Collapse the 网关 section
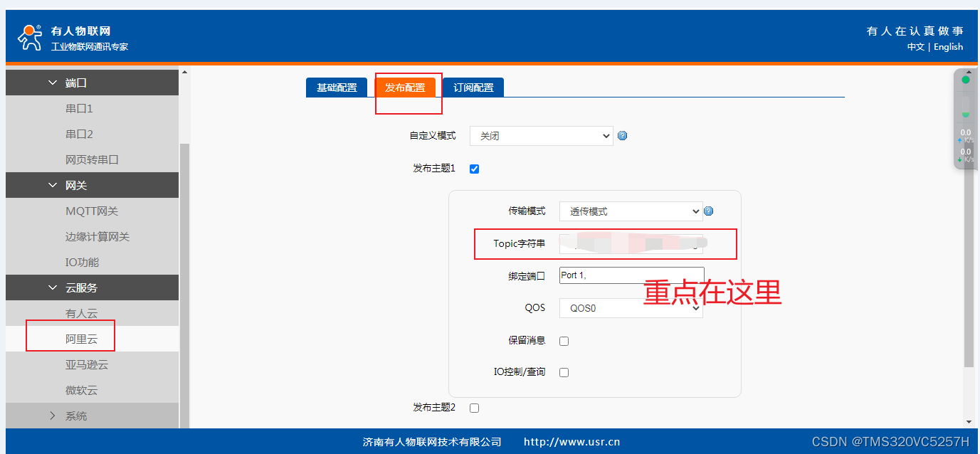980x454 pixels. tap(92, 185)
